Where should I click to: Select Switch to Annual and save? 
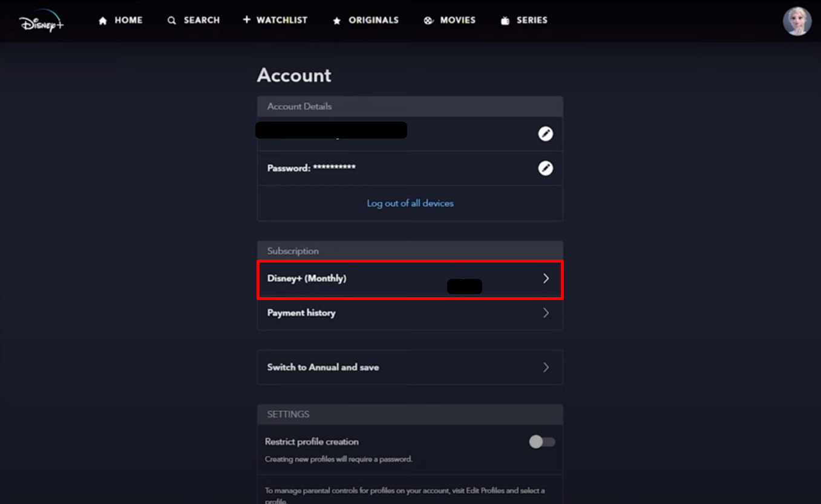pos(410,367)
